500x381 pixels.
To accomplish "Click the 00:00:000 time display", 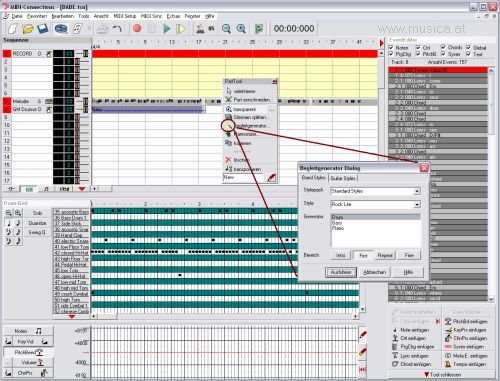I will (x=294, y=29).
